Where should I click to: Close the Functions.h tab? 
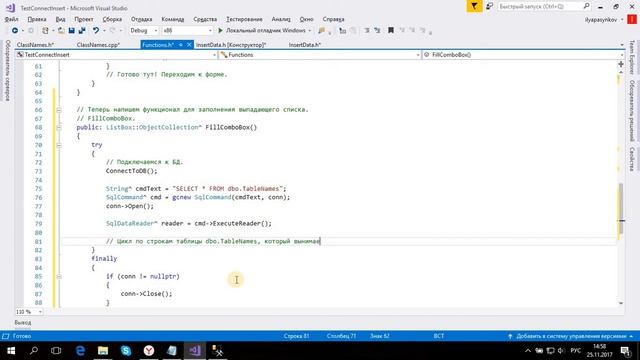tap(189, 45)
